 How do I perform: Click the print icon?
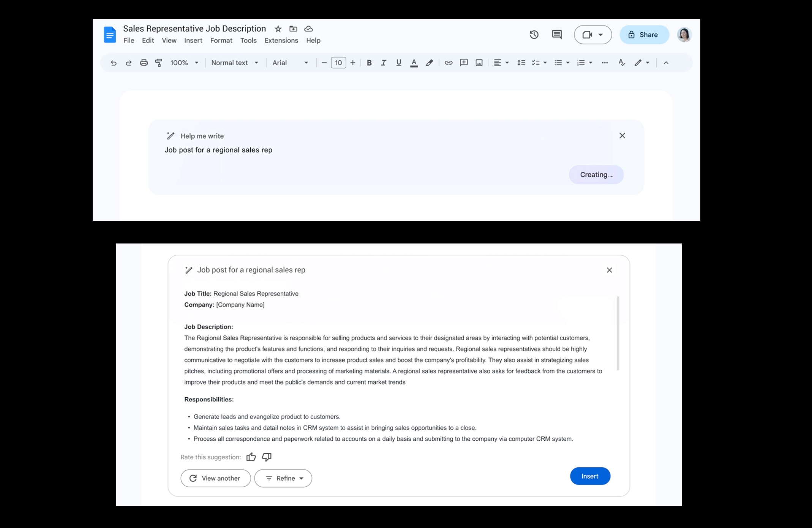click(144, 63)
